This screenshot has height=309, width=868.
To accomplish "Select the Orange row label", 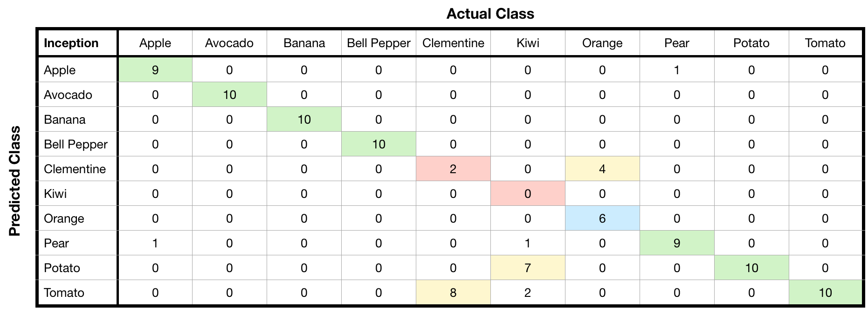I will click(x=64, y=218).
